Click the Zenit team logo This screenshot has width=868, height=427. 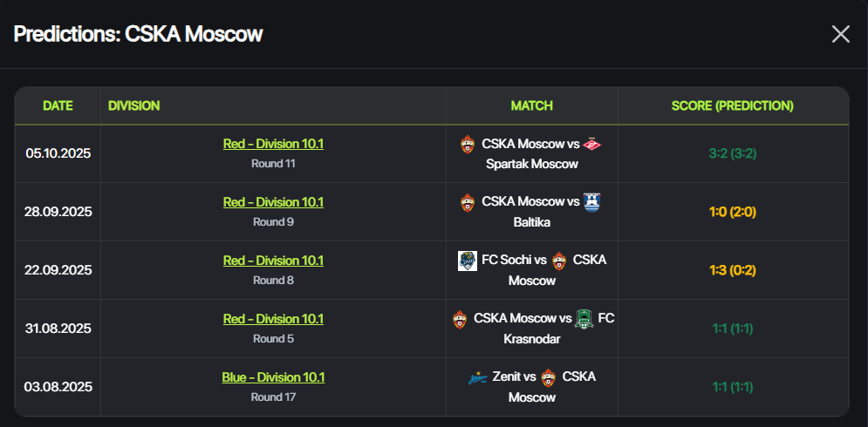point(478,377)
